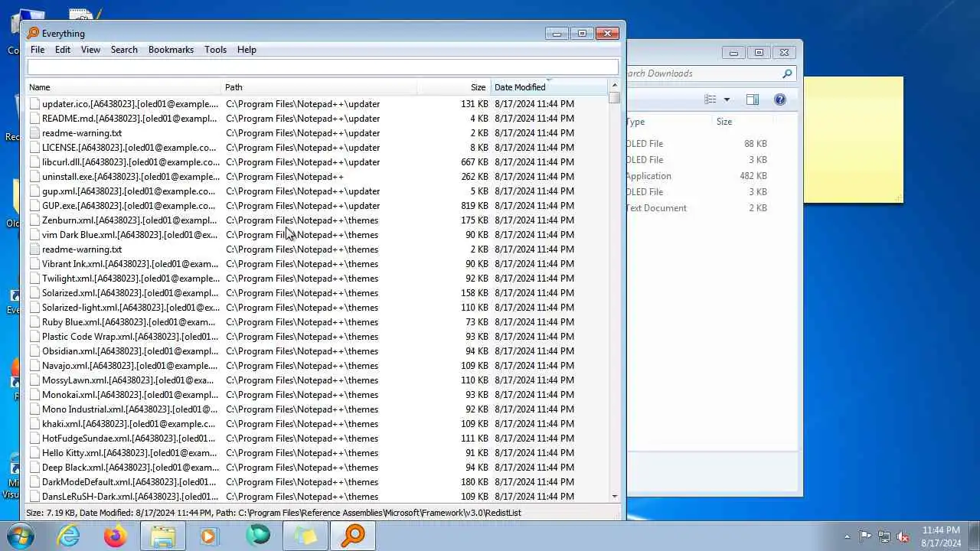Select the Solarized.xml file name

pos(130,293)
